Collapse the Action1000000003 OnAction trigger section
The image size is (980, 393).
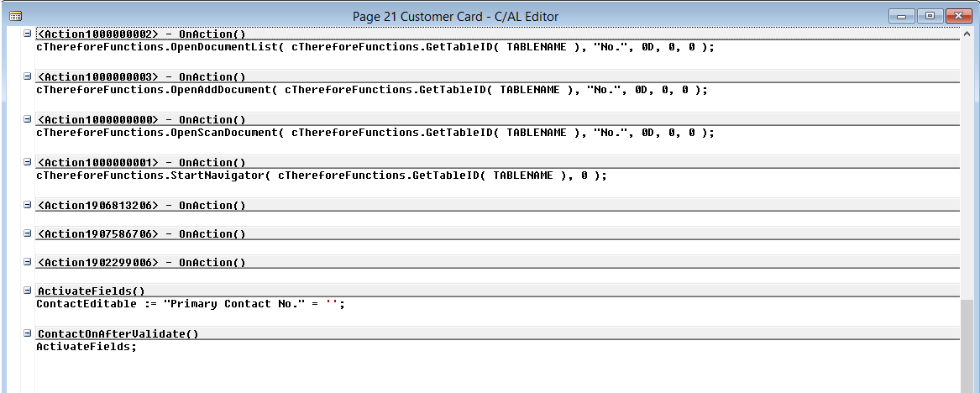[28, 76]
